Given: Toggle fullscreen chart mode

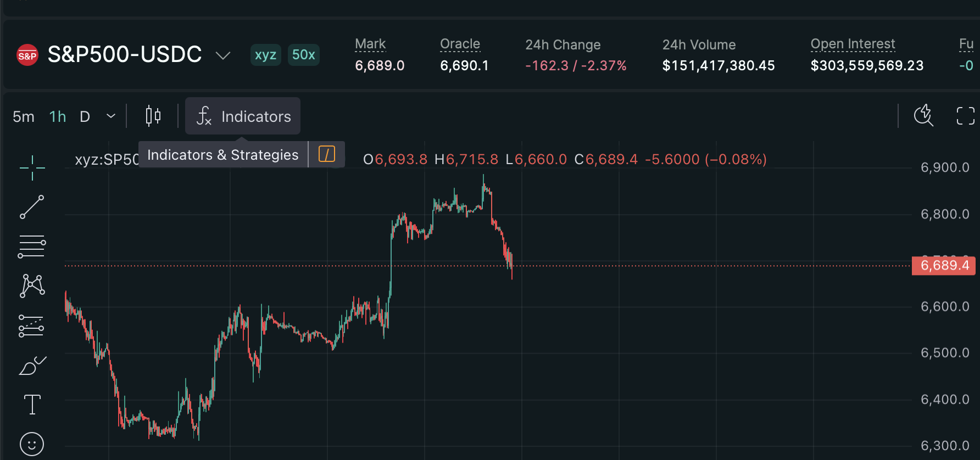Looking at the screenshot, I should 965,116.
